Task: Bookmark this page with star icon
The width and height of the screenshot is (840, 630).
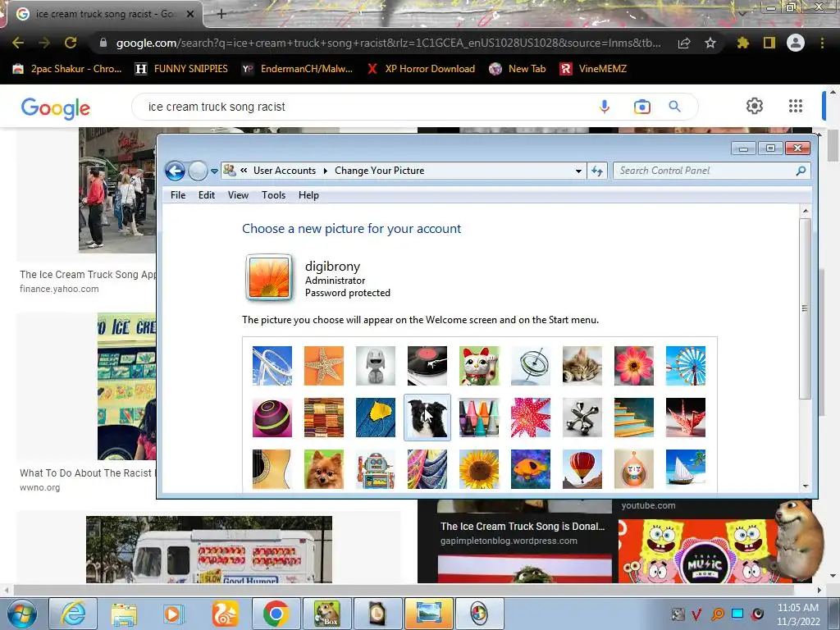Action: tap(710, 43)
